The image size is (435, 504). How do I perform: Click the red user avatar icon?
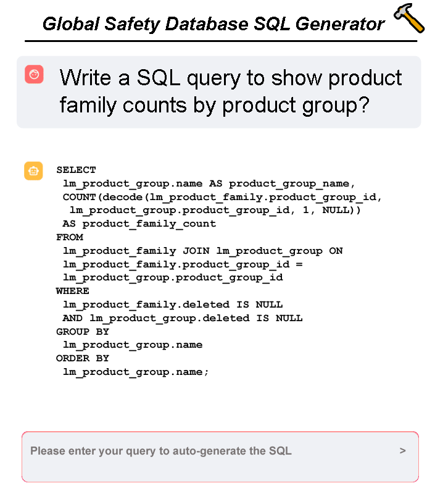34,74
